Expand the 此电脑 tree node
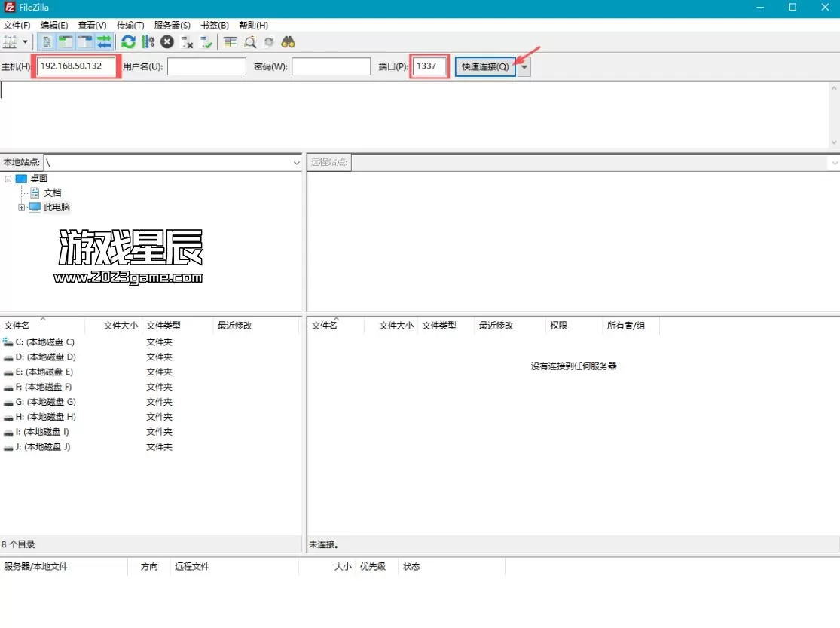 click(22, 207)
